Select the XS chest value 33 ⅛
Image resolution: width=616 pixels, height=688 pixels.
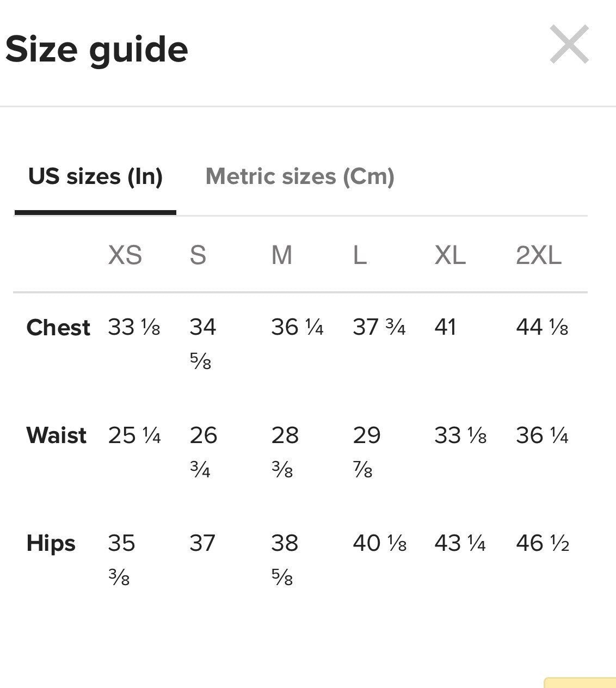coord(134,327)
